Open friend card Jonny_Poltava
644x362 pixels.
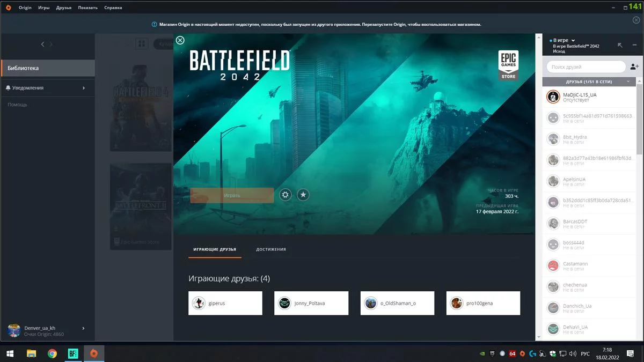311,303
